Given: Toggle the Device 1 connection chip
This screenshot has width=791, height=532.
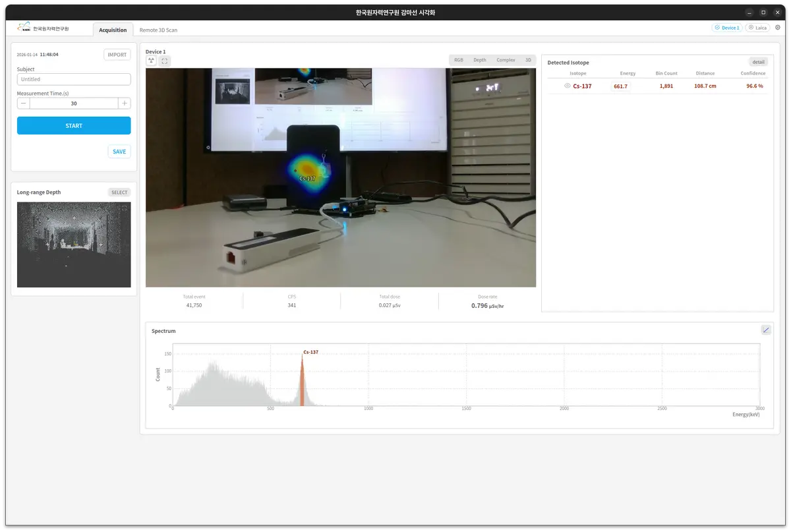Looking at the screenshot, I should tap(727, 28).
